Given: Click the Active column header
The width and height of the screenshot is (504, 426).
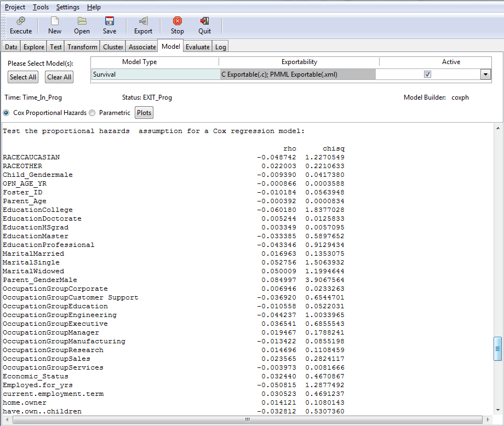Looking at the screenshot, I should click(x=451, y=62).
